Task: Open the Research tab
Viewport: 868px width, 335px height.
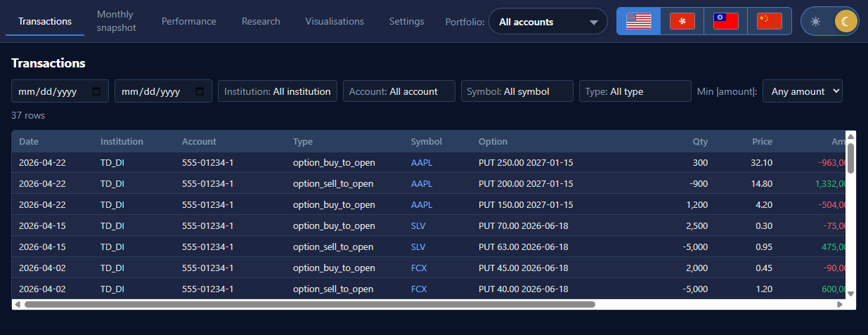Action: pos(261,21)
